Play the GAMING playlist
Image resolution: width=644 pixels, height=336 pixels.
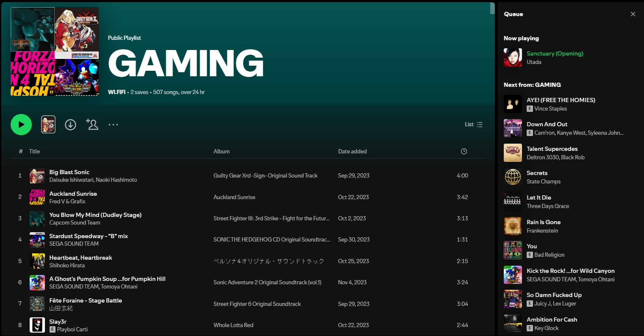(21, 125)
